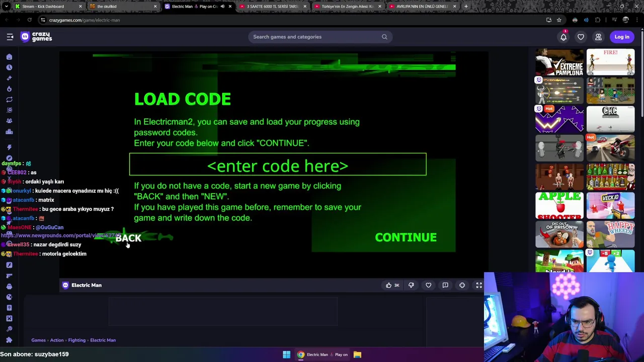Open the Extreme Pamplona game thumbnail

(559, 62)
